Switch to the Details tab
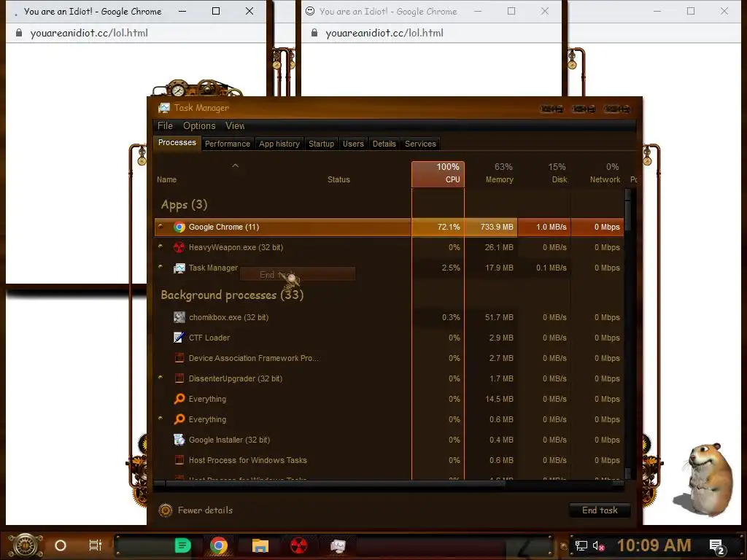The image size is (747, 560). (x=384, y=144)
